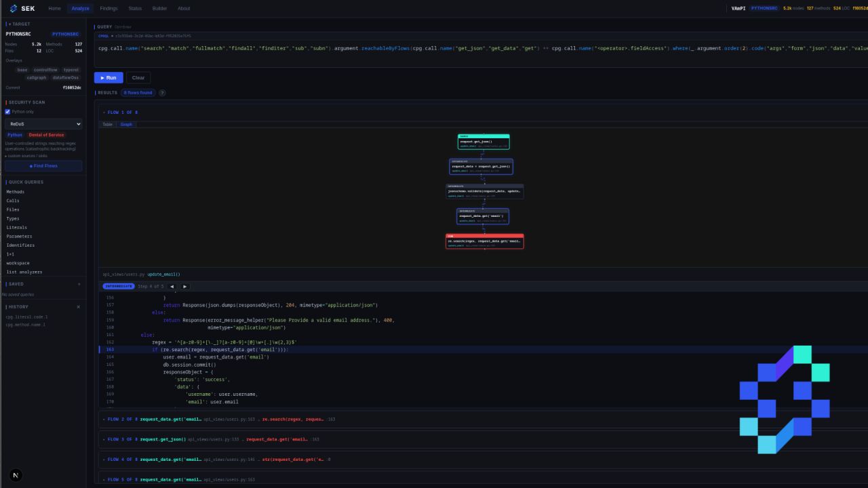
Task: Run the workspace quick query
Action: [18, 263]
